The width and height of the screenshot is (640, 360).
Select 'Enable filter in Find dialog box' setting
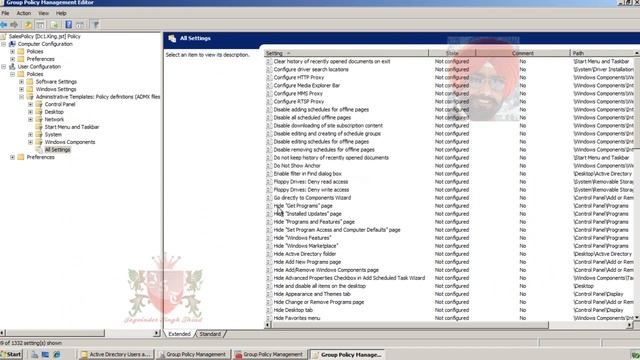coord(307,173)
